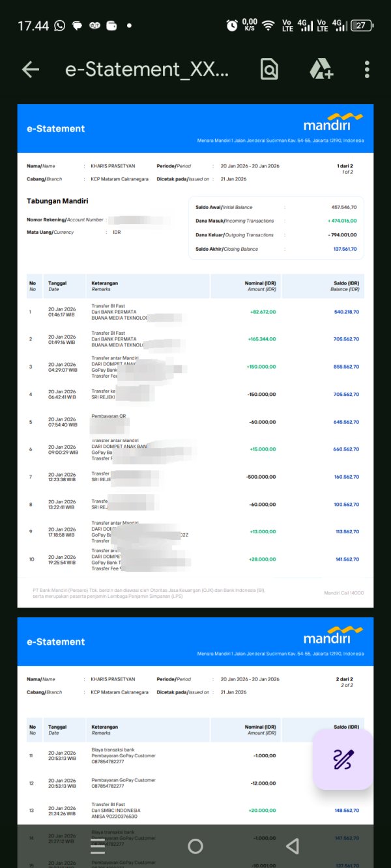Tap the balance 141.562,70 in row 10
The height and width of the screenshot is (868, 391).
click(x=347, y=560)
